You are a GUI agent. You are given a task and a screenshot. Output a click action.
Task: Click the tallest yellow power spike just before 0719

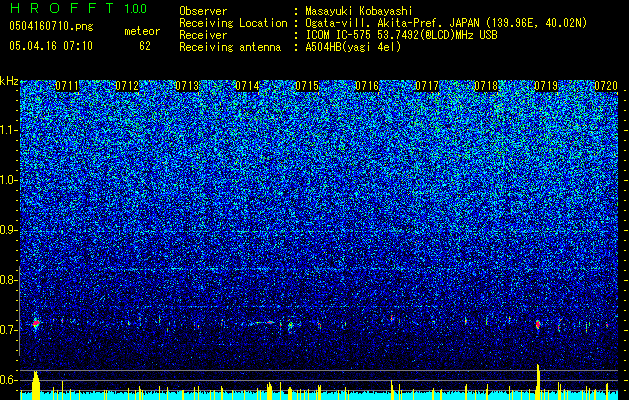click(538, 382)
